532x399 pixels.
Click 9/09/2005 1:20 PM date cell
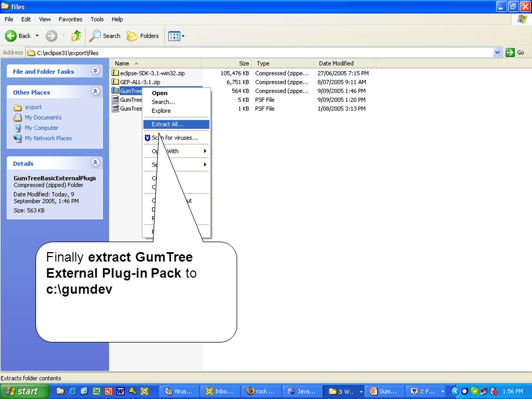click(x=341, y=100)
